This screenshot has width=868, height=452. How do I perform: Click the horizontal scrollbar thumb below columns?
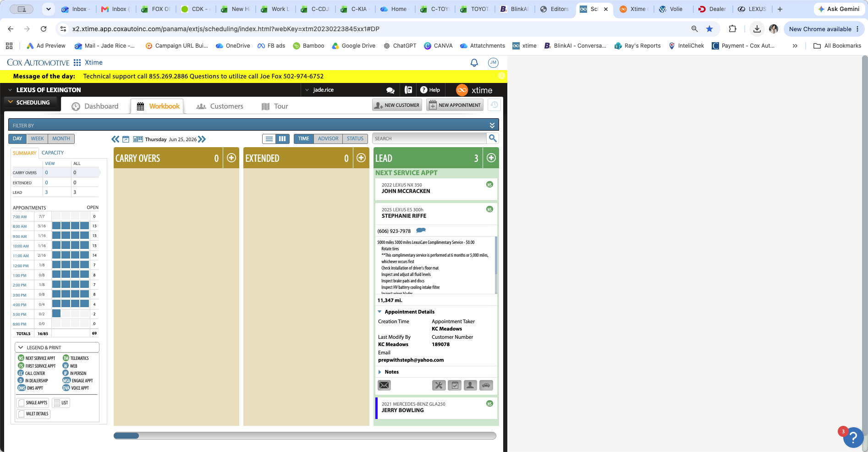(x=126, y=435)
